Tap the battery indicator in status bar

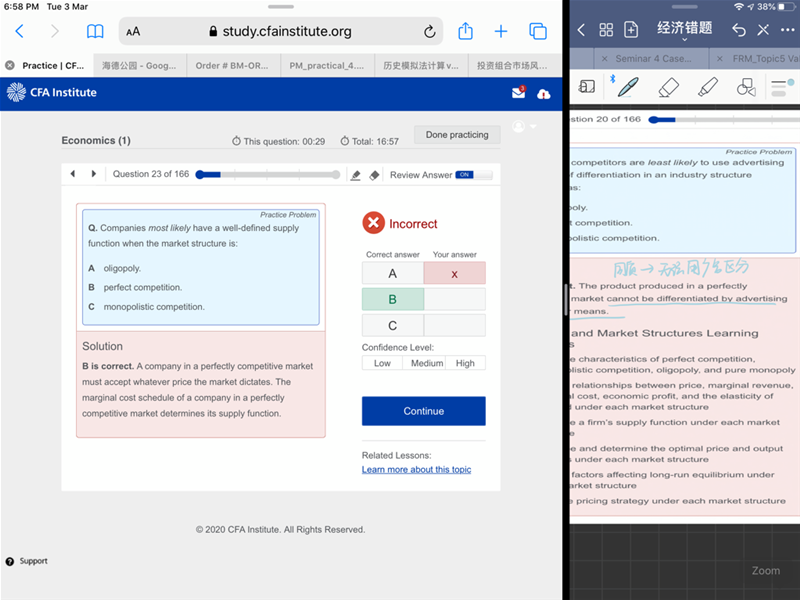click(x=787, y=7)
